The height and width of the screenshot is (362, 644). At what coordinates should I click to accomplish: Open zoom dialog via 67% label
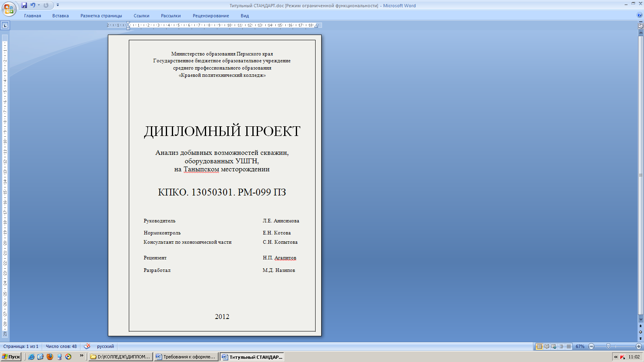pyautogui.click(x=580, y=346)
